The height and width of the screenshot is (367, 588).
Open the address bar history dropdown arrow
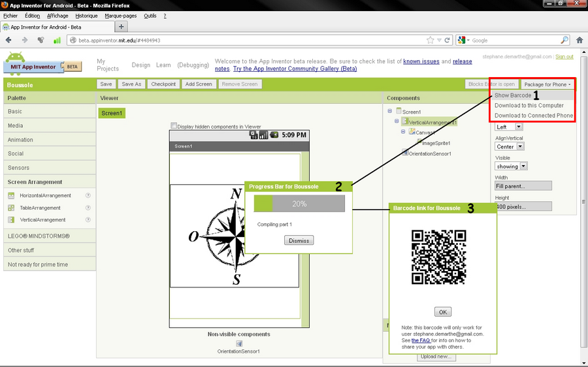click(x=439, y=40)
